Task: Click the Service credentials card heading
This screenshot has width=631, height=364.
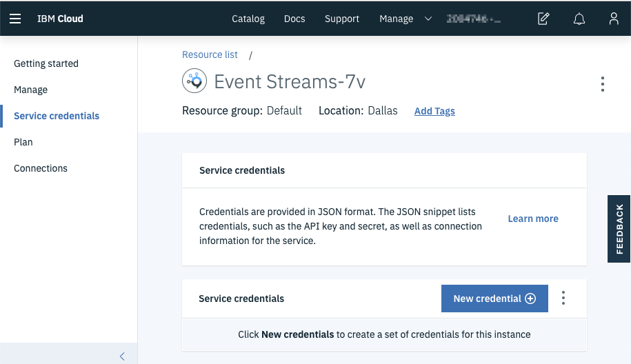Action: (x=242, y=170)
